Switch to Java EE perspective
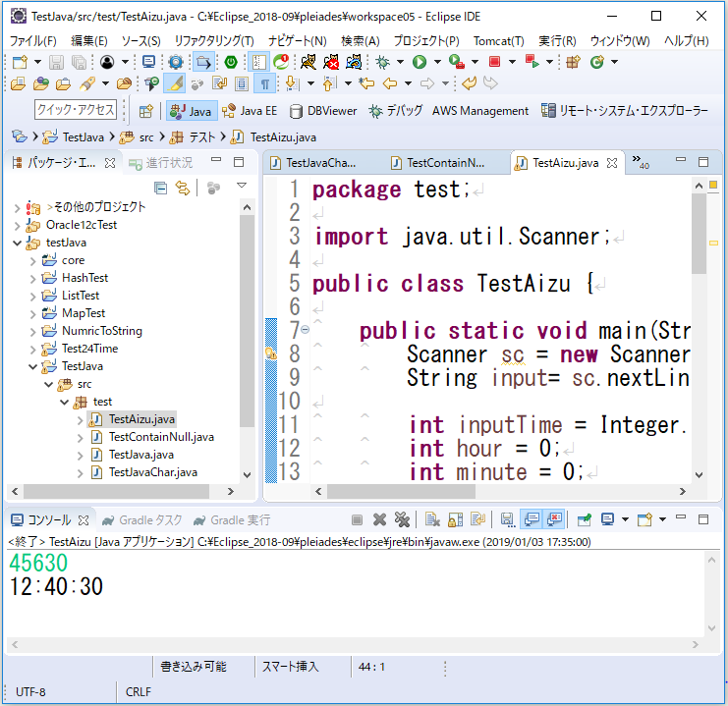The image size is (728, 706). pyautogui.click(x=250, y=111)
